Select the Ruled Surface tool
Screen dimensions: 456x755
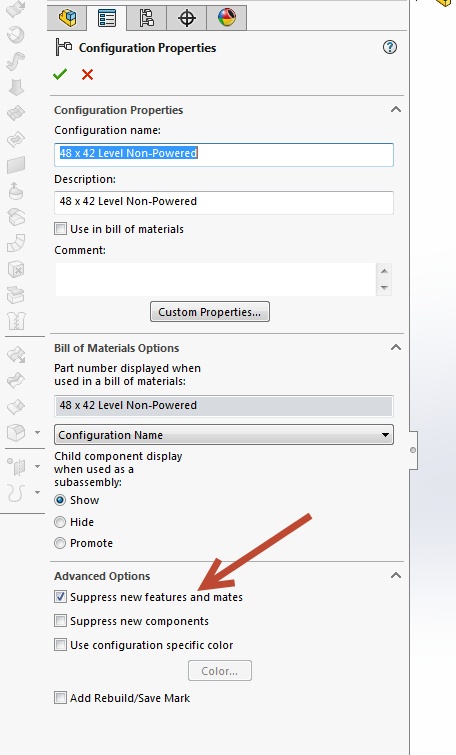16,243
